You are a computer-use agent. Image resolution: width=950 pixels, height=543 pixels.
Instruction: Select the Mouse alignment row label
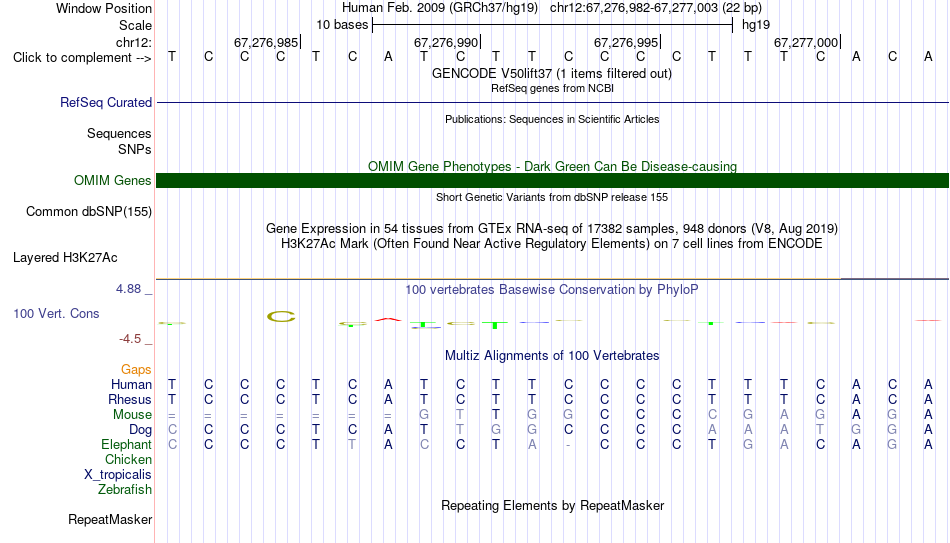132,415
